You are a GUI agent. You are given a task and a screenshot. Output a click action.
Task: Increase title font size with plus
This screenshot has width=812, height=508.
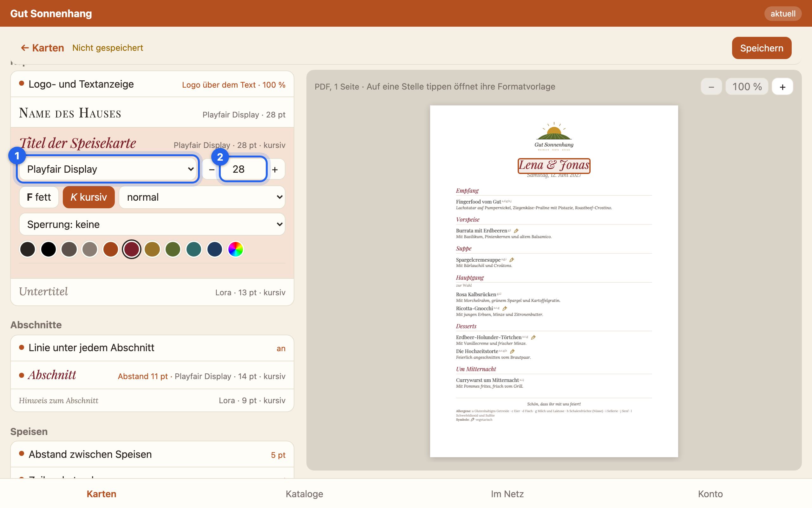[x=275, y=169]
